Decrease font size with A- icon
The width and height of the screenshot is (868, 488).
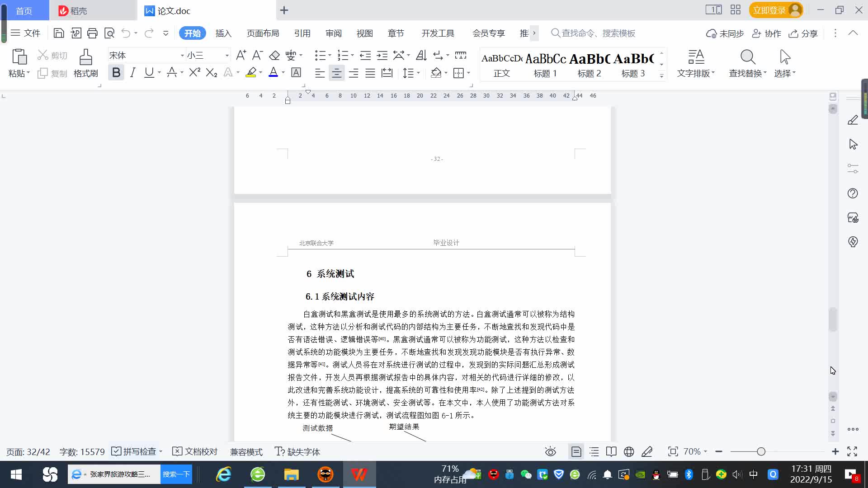point(257,55)
